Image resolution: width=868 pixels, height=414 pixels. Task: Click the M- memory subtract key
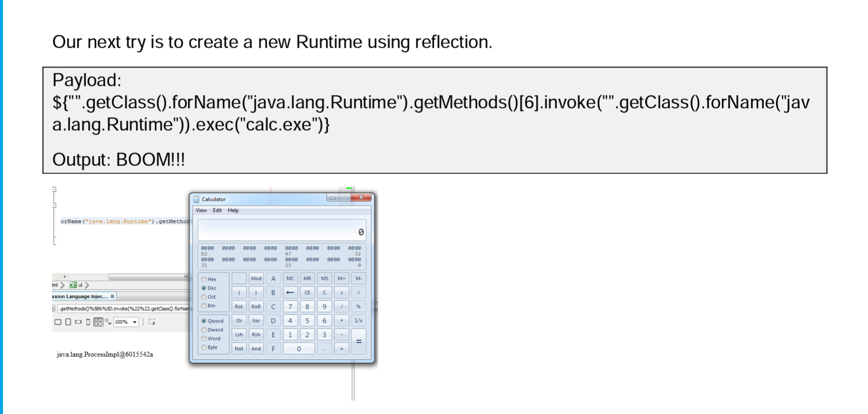pyautogui.click(x=359, y=278)
